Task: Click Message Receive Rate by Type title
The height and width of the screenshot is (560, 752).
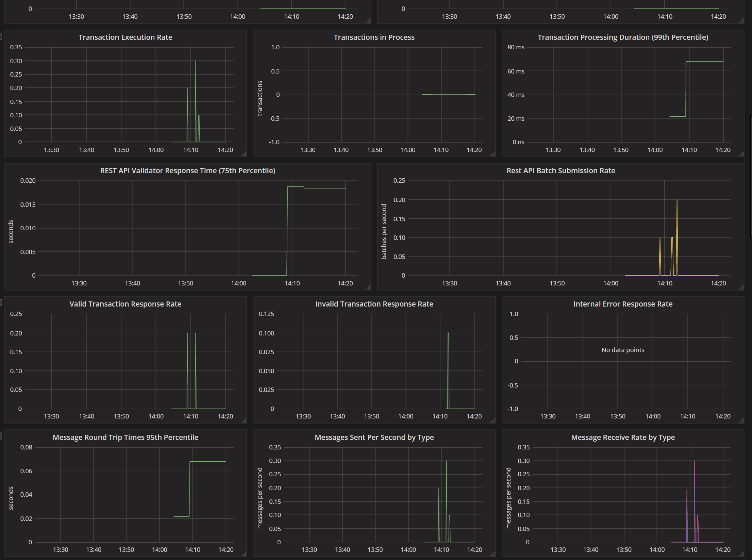Action: point(623,437)
